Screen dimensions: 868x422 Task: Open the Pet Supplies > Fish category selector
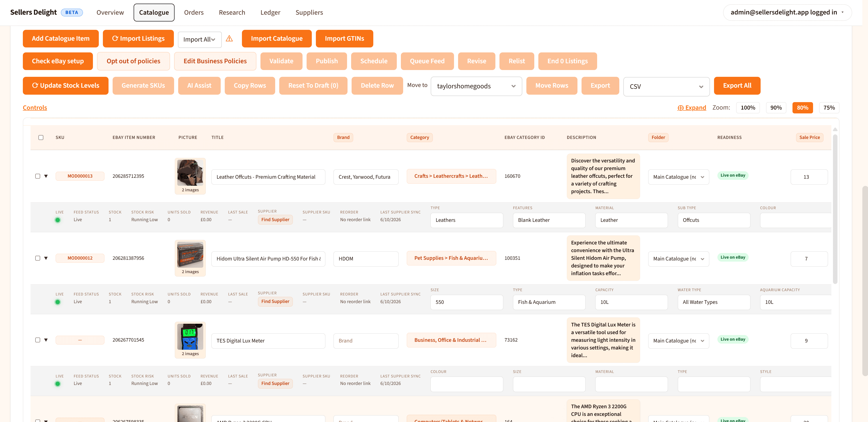click(x=451, y=258)
